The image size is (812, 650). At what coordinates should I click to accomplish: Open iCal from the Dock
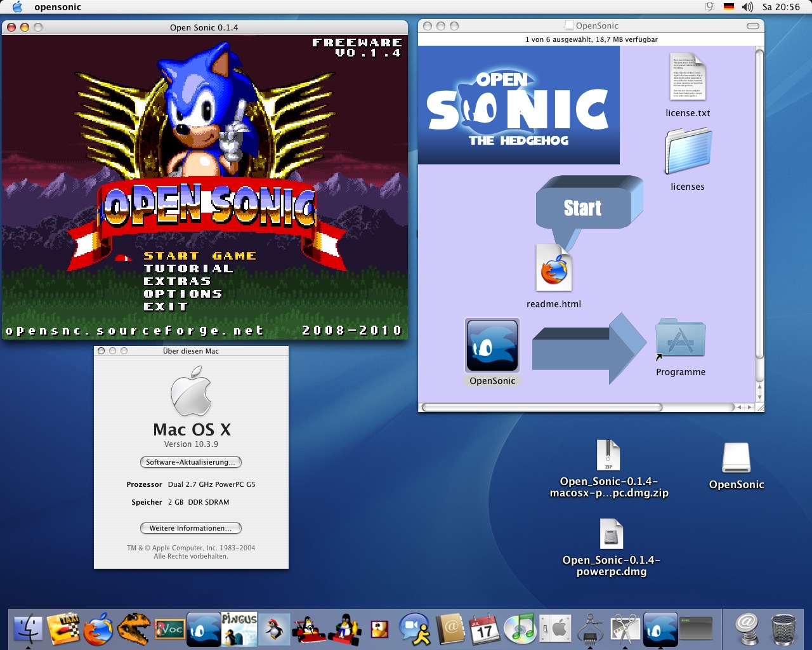click(x=484, y=629)
